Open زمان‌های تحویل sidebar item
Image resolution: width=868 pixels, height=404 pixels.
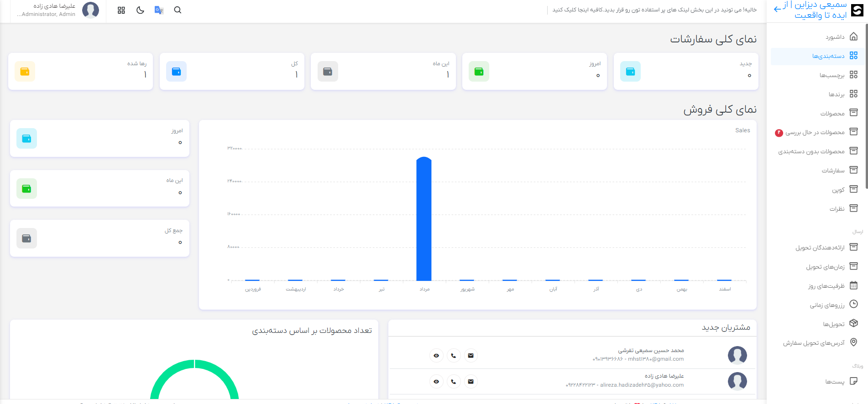coord(818,267)
